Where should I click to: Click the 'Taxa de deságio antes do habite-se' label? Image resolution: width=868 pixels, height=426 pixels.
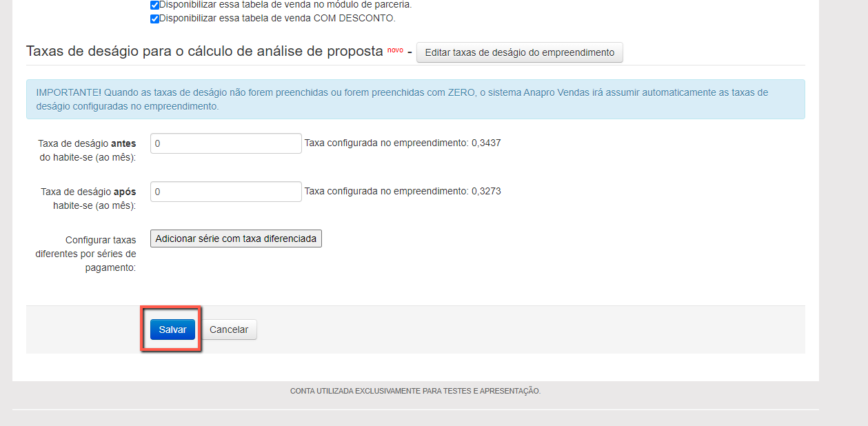coord(88,150)
